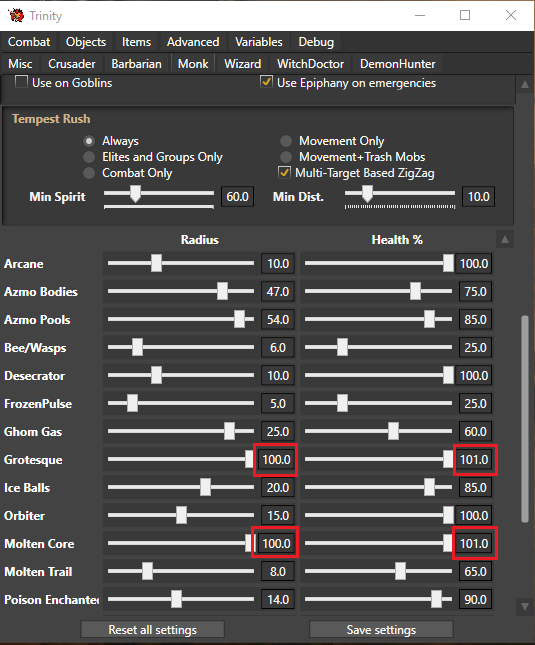Click the Radius column header

[199, 240]
